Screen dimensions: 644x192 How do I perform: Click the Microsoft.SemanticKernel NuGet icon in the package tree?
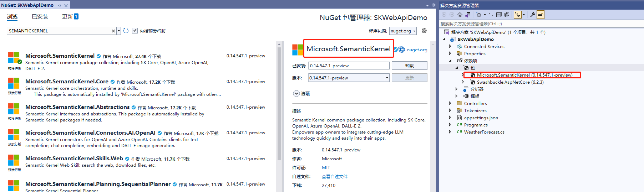473,75
